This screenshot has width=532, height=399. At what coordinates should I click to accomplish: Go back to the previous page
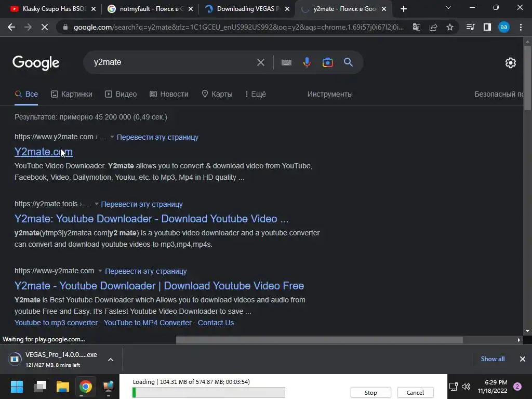pos(11,27)
